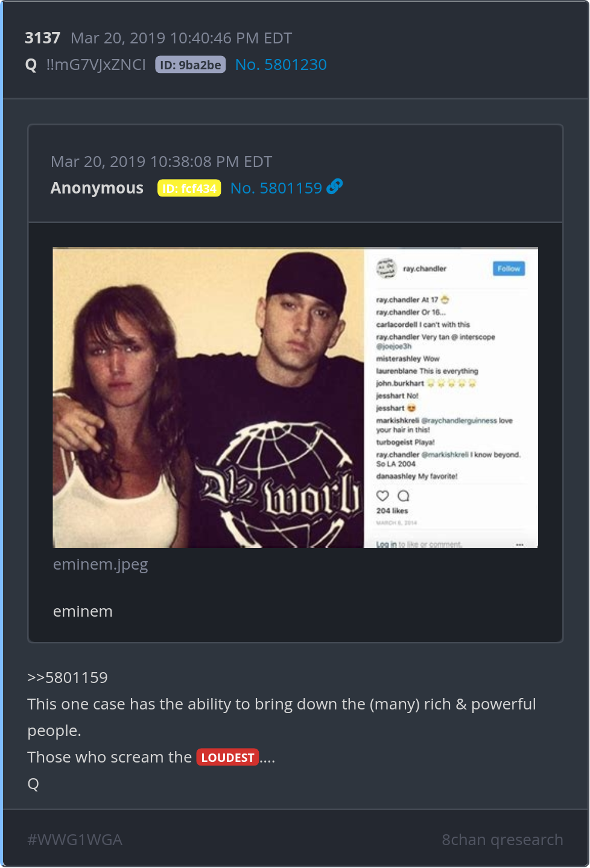The image size is (590, 868).
Task: Click the eminem.jpeg file name
Action: pos(100,564)
